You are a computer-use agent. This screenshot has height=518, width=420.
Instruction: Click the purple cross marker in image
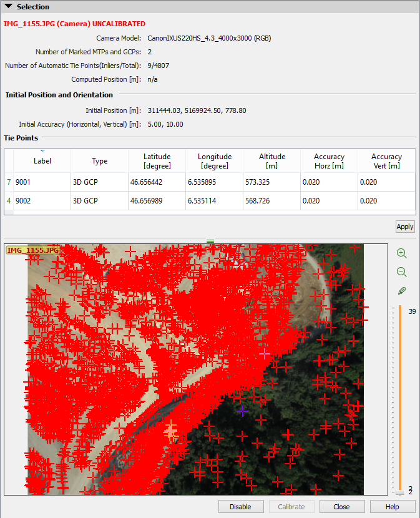tap(242, 411)
